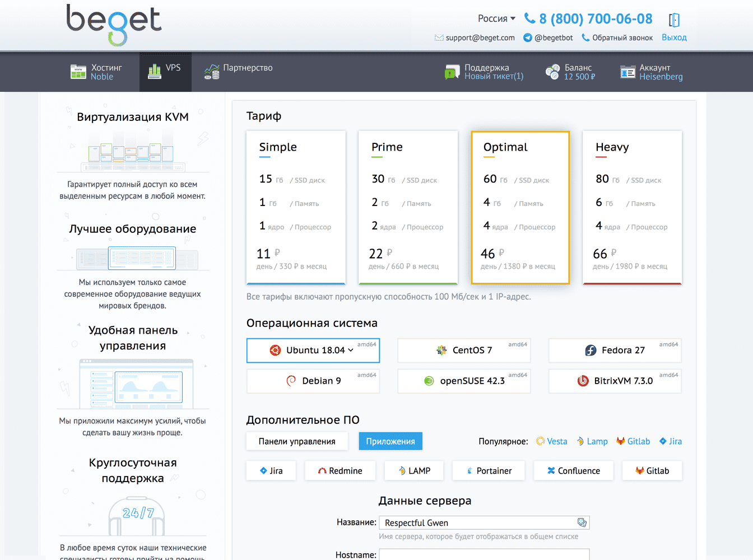Click the Redmine app icon

322,471
